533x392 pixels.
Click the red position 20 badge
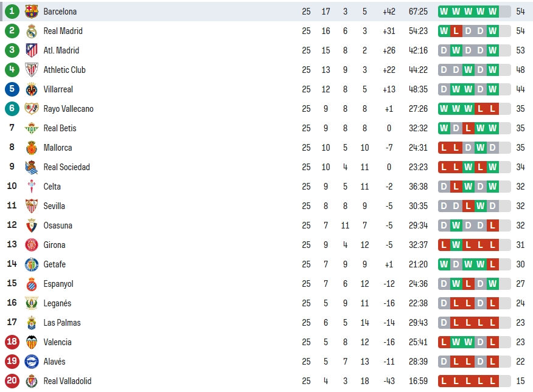point(12,380)
